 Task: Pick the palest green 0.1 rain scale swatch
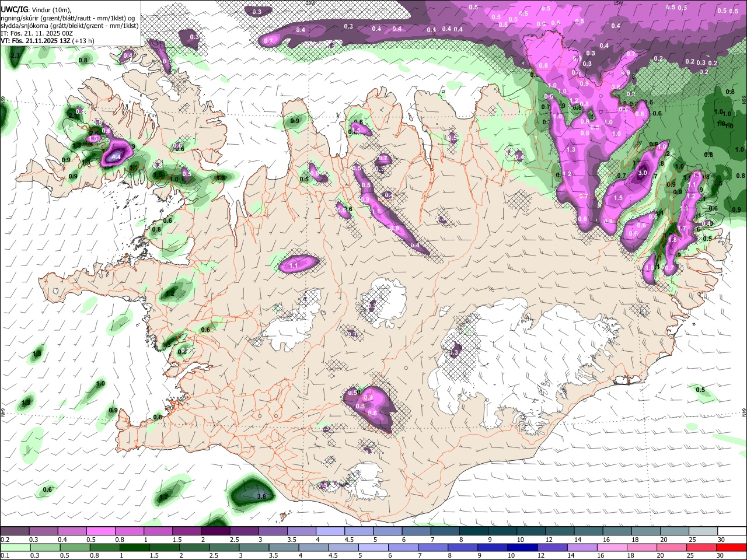click(x=15, y=548)
